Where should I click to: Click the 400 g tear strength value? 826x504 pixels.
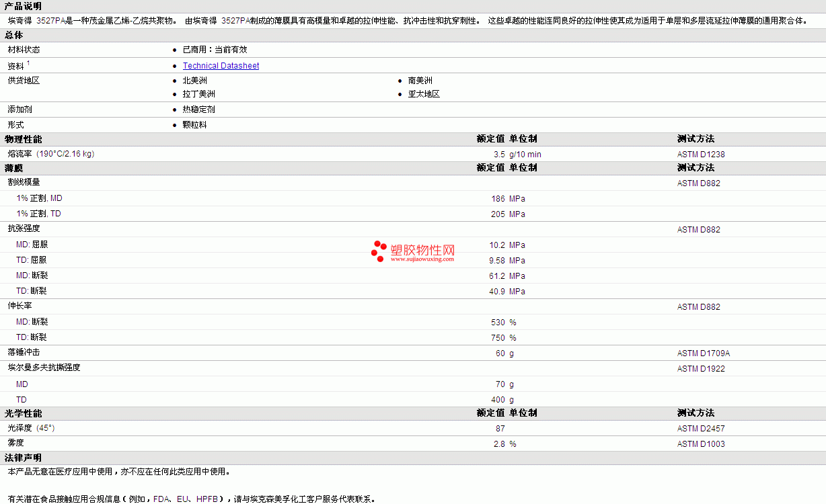[x=502, y=400]
